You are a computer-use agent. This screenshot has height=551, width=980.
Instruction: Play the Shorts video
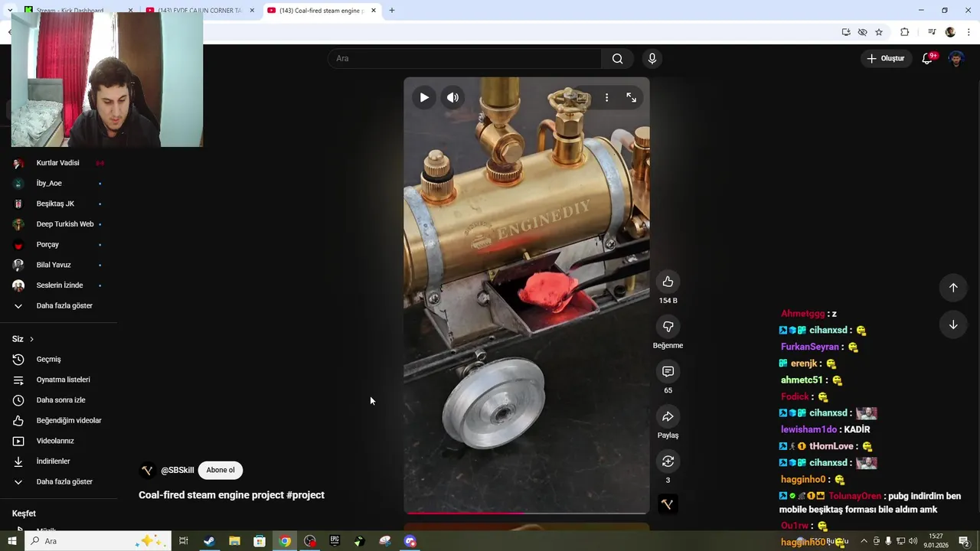[424, 97]
